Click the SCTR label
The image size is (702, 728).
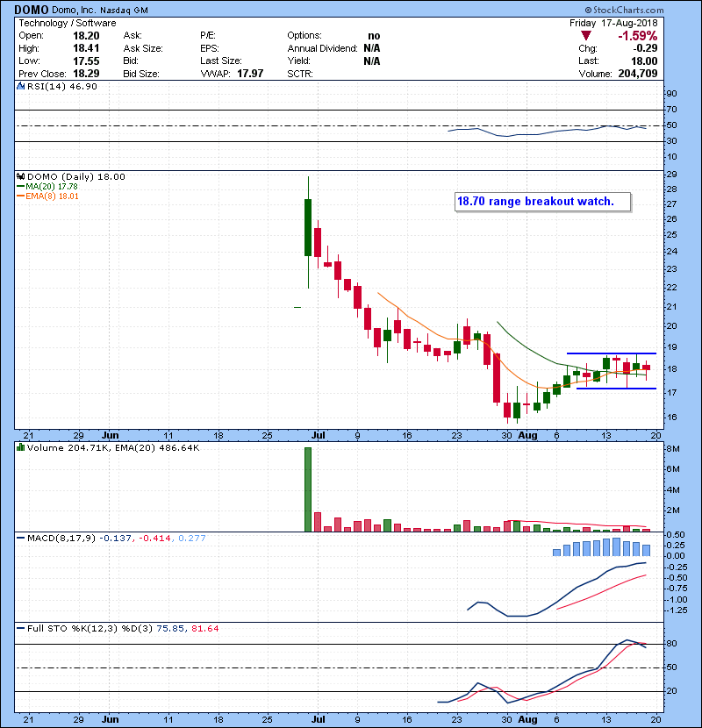click(x=299, y=74)
